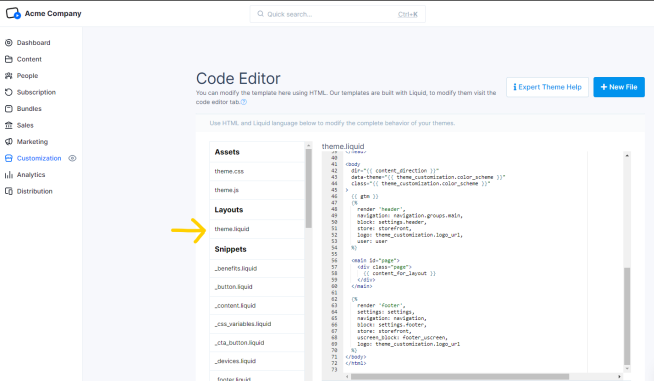
Task: Click the Marketing megaphone icon
Action: (x=9, y=141)
